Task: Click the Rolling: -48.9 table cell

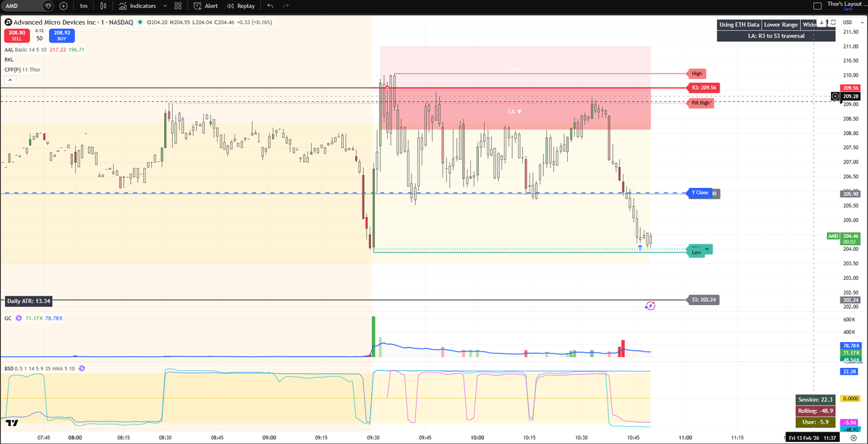Action: [x=814, y=410]
